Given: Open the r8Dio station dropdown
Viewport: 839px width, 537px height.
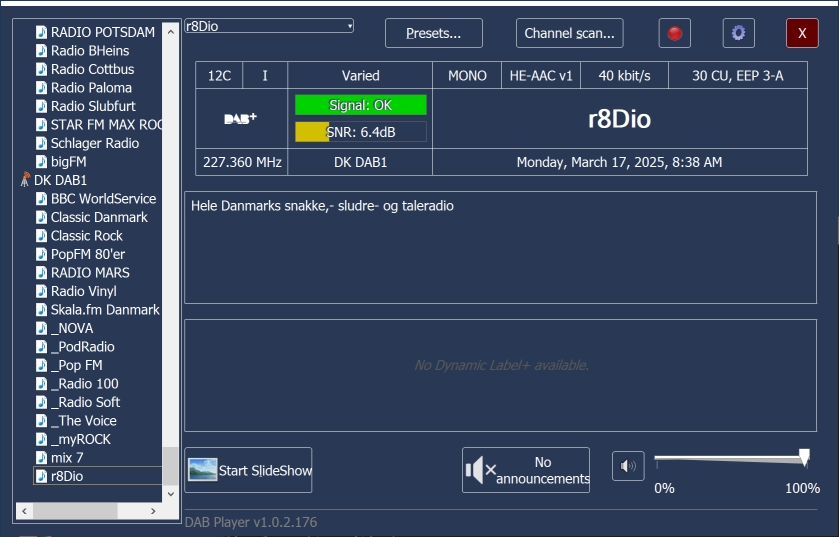Looking at the screenshot, I should point(348,26).
